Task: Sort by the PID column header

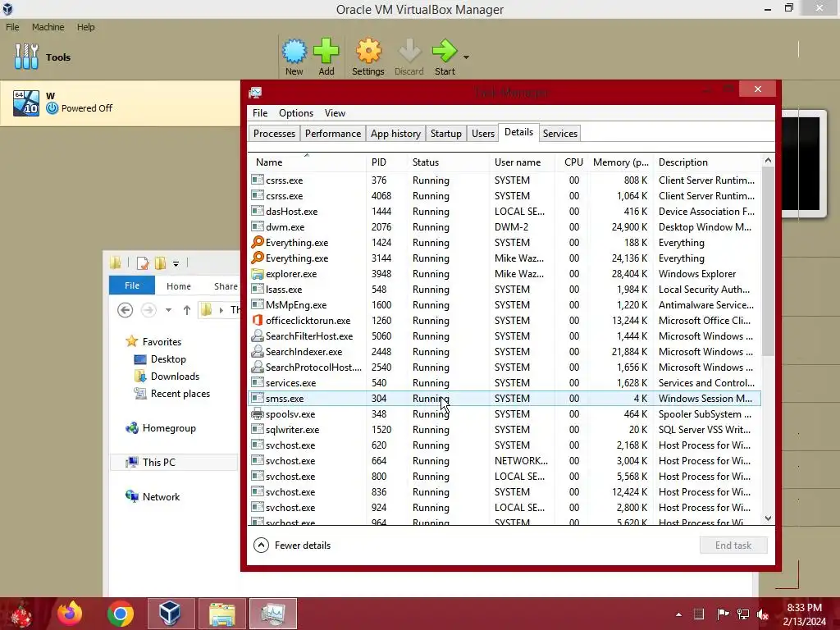Action: [x=387, y=162]
